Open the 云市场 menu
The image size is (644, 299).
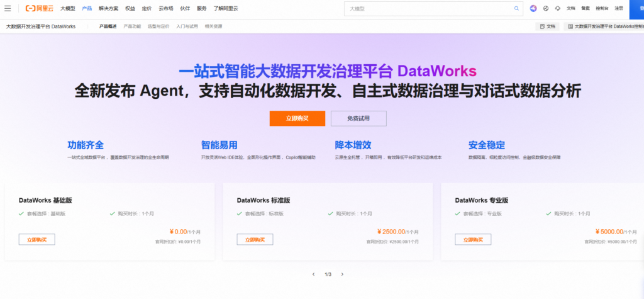(166, 8)
